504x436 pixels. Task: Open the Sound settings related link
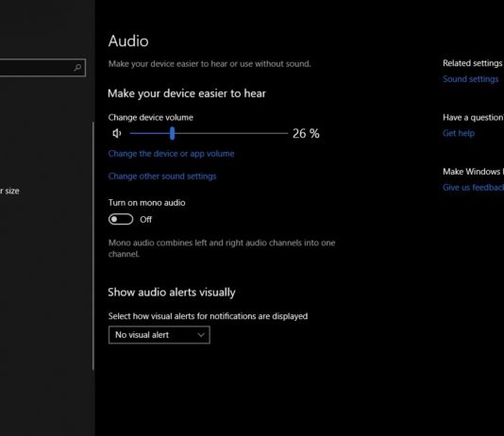(471, 79)
